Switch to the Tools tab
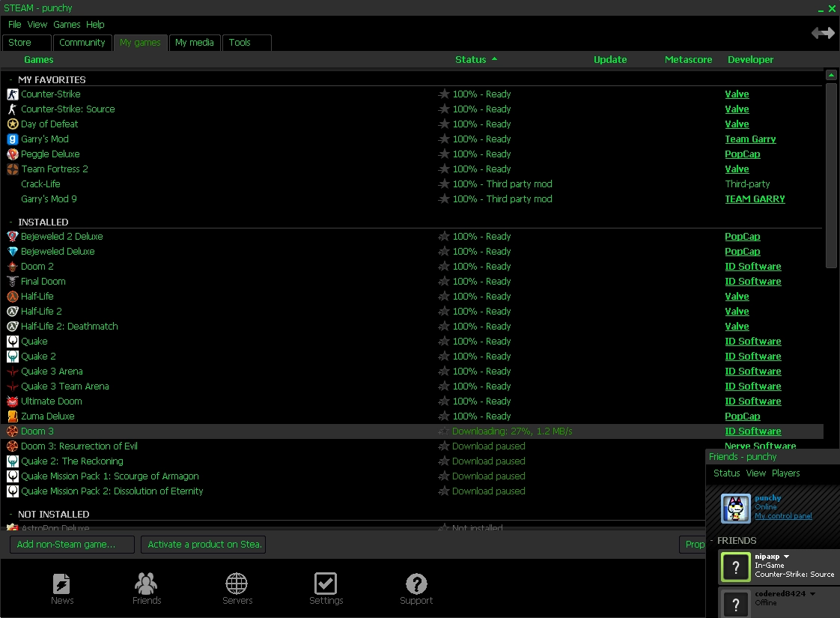 click(x=246, y=43)
